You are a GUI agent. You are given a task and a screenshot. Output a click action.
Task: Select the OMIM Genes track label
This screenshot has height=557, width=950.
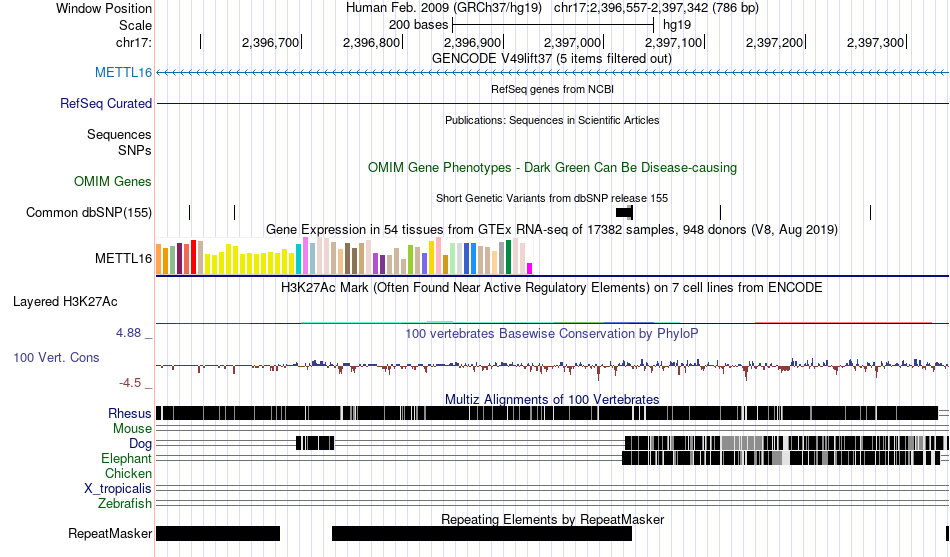pyautogui.click(x=112, y=181)
